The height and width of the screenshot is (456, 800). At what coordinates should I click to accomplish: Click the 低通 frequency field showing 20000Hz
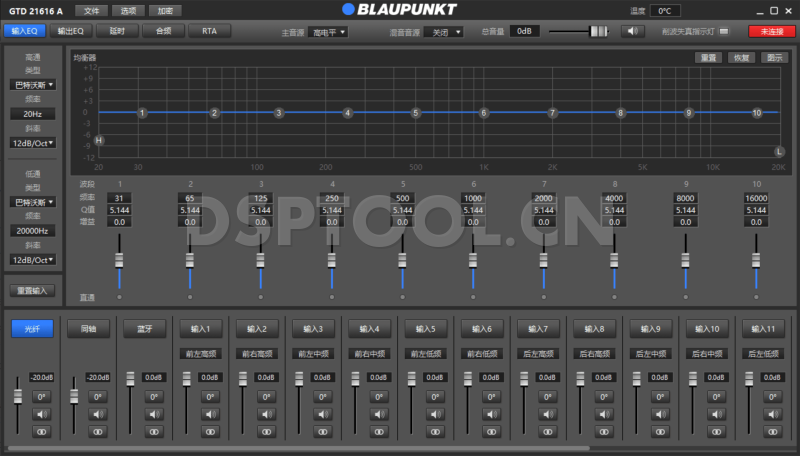33,231
